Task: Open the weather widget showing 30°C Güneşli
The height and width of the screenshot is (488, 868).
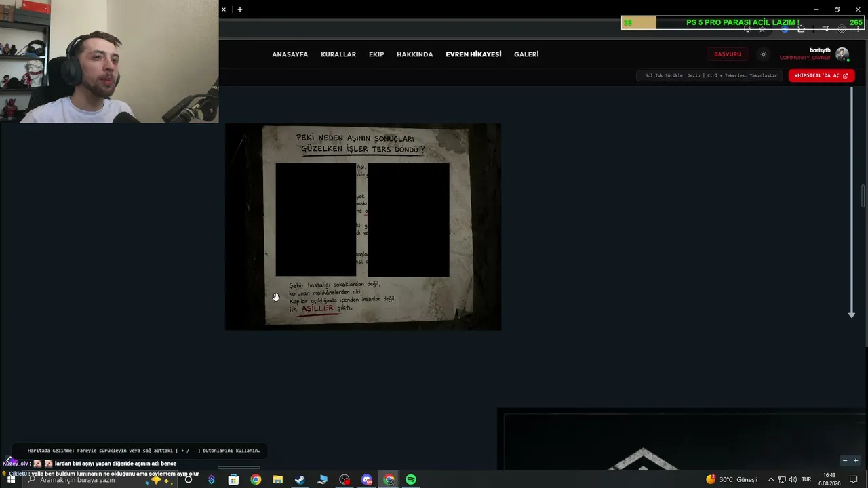Action: pyautogui.click(x=732, y=480)
